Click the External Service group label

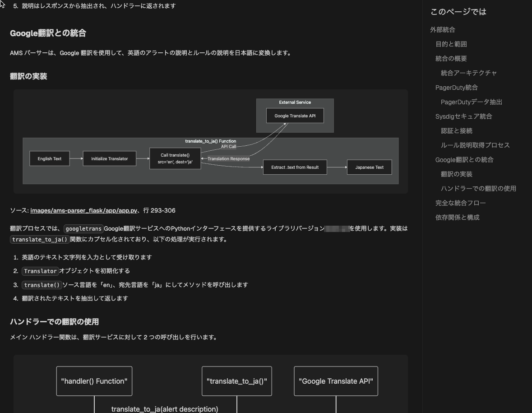tap(295, 102)
